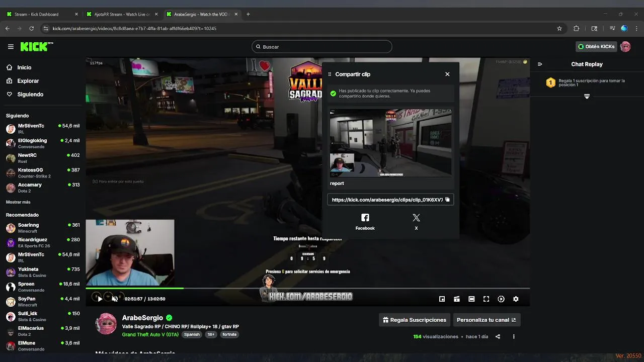Open a new browser tab

248,14
